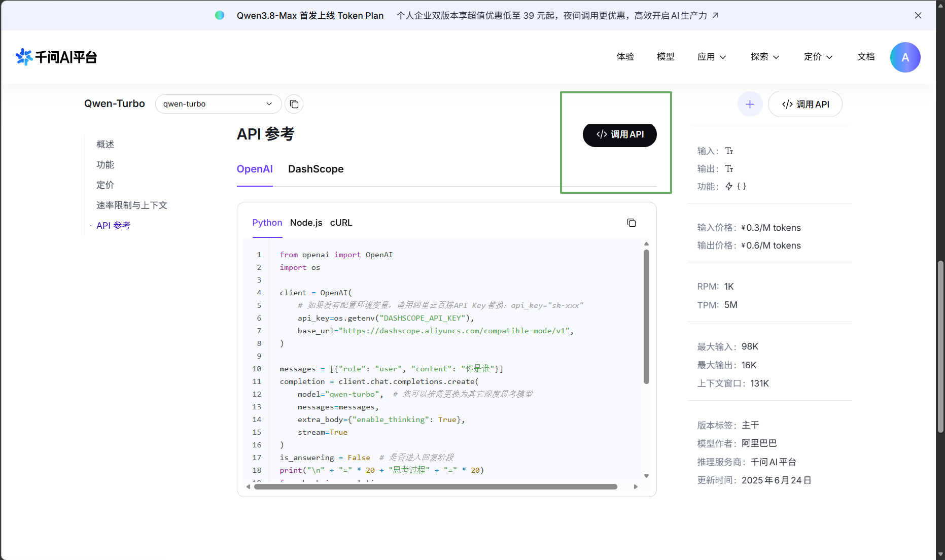The width and height of the screenshot is (945, 560).
Task: Click the page scroll-down arrow
Action: (940, 554)
